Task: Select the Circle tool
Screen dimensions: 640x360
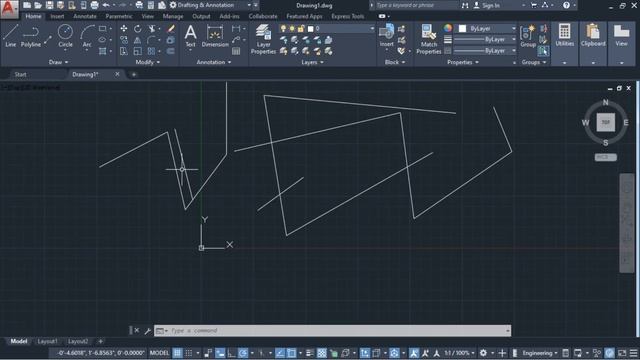Action: click(65, 36)
